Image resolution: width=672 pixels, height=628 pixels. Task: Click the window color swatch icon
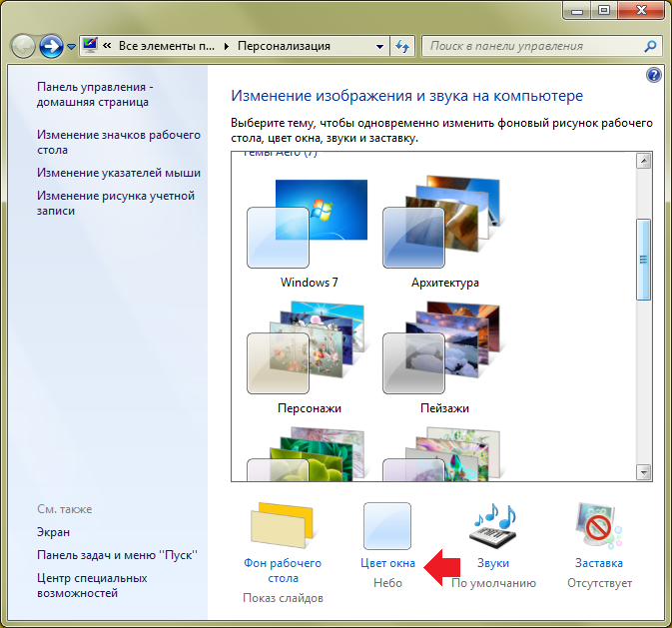[387, 526]
